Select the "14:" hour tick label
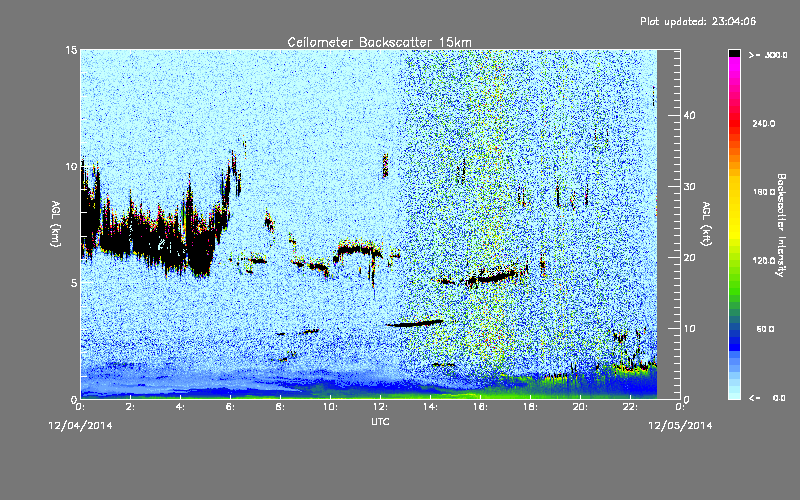The height and width of the screenshot is (500, 800). [430, 407]
